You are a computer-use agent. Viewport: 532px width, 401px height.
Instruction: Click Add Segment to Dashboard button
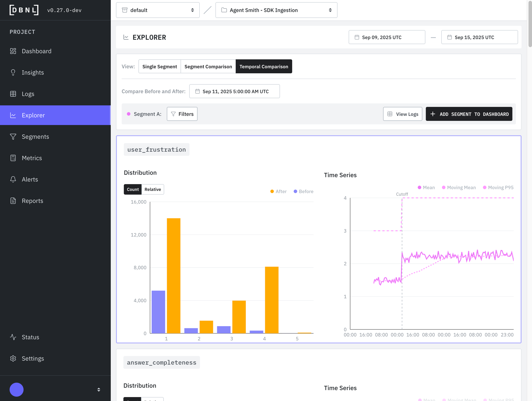click(x=469, y=114)
